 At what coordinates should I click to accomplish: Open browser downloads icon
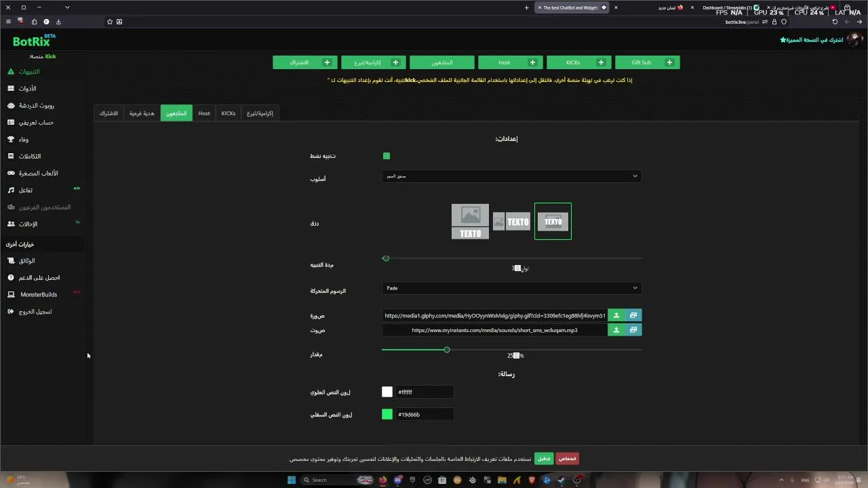[x=58, y=22]
